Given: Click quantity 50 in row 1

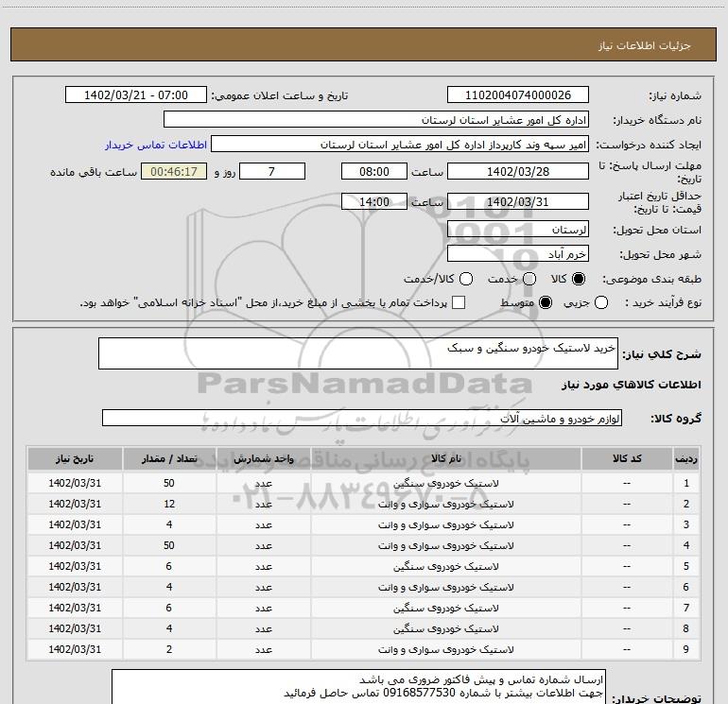Looking at the screenshot, I should pos(169,483).
